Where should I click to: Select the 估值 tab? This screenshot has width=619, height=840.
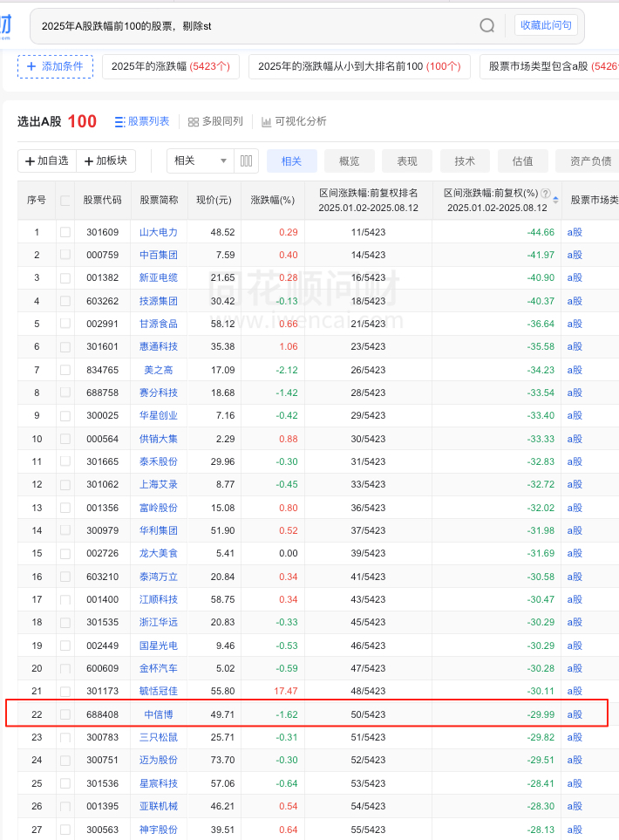coord(523,160)
